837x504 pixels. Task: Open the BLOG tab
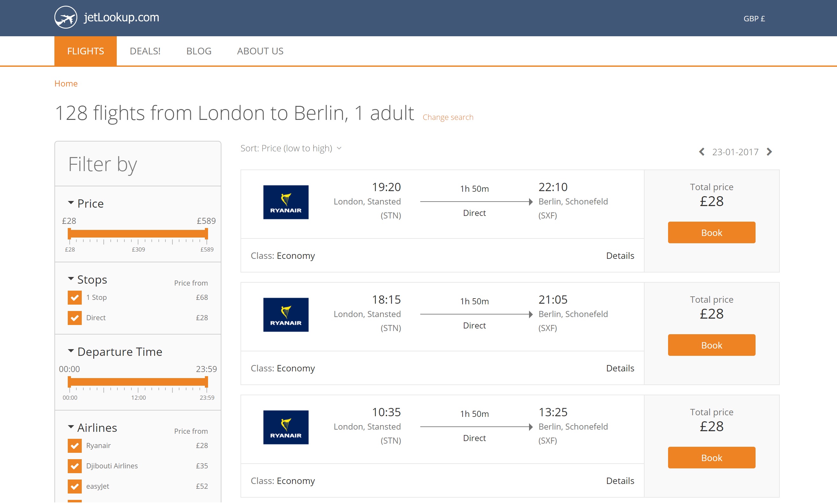click(199, 51)
